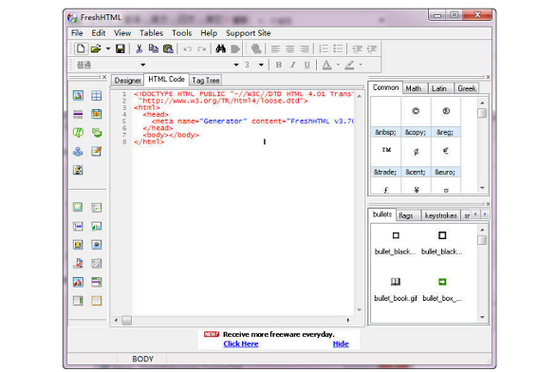Create a new document via toolbar
Image resolution: width=557 pixels, height=372 pixels.
81,49
